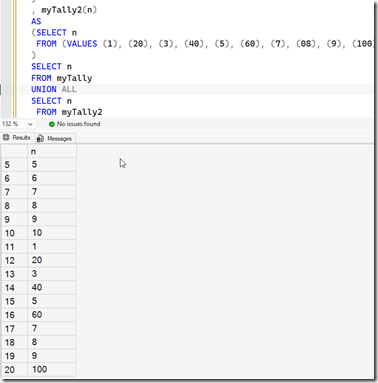Select row header 19 in results grid
The width and height of the screenshot is (378, 383).
pyautogui.click(x=14, y=356)
